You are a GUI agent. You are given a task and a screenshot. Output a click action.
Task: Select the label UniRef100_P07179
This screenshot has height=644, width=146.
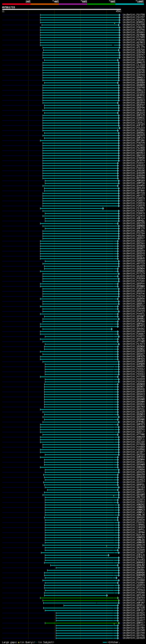pyautogui.click(x=134, y=273)
